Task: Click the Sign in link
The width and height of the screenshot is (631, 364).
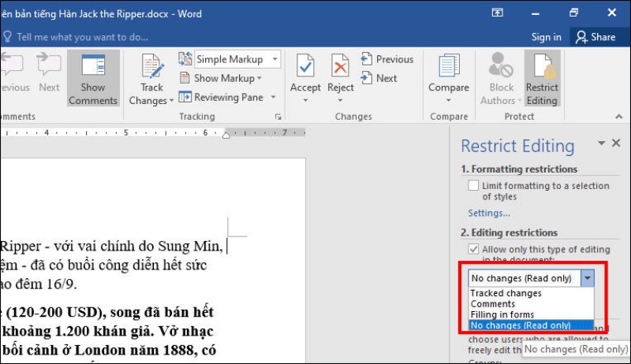Action: click(546, 37)
